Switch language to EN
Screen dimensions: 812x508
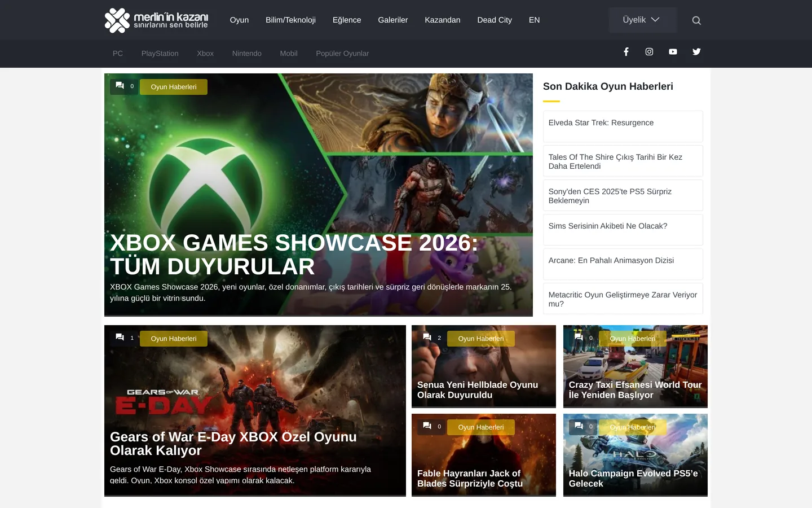(535, 20)
